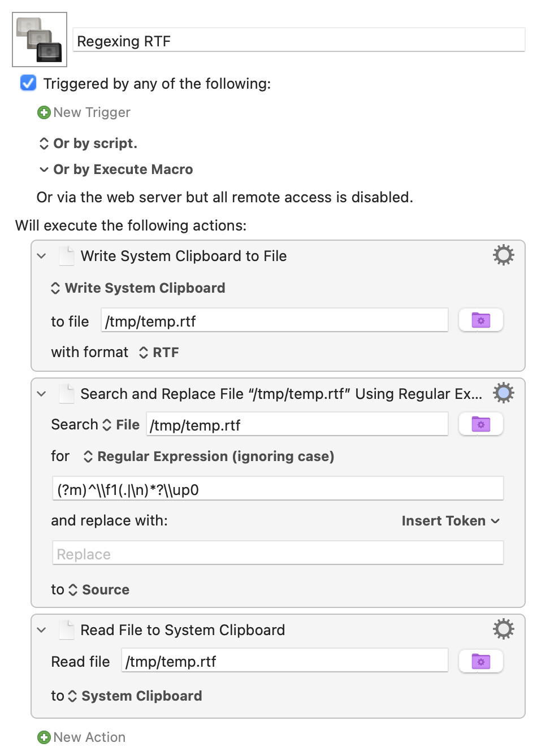Open the Insert Token dropdown

coord(451,521)
